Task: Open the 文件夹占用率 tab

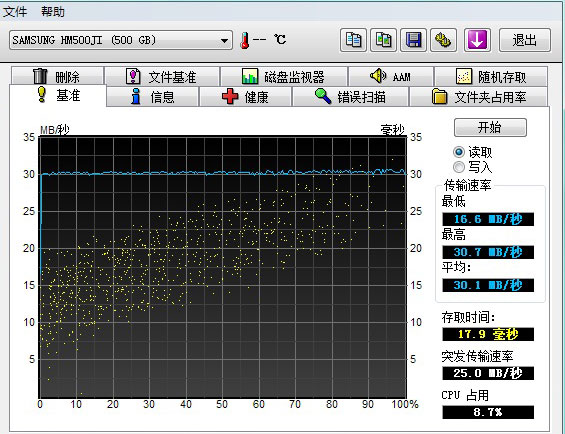Action: pos(479,97)
